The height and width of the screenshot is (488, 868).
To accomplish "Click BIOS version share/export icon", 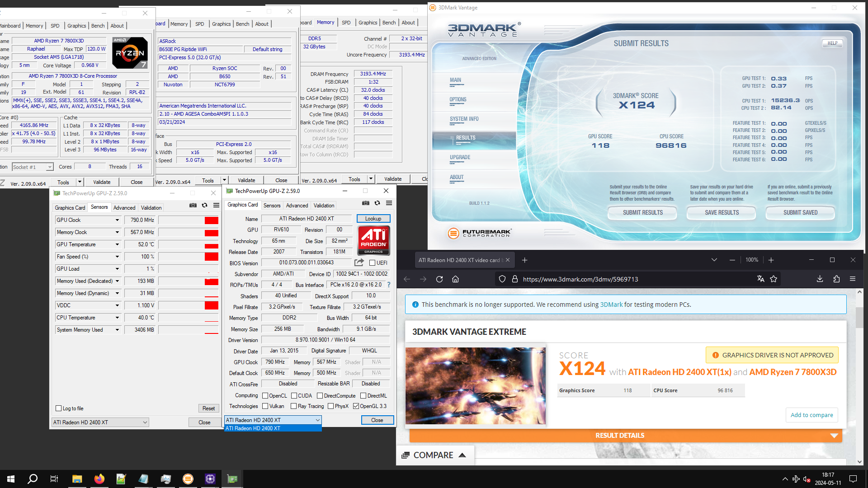I will click(x=359, y=263).
